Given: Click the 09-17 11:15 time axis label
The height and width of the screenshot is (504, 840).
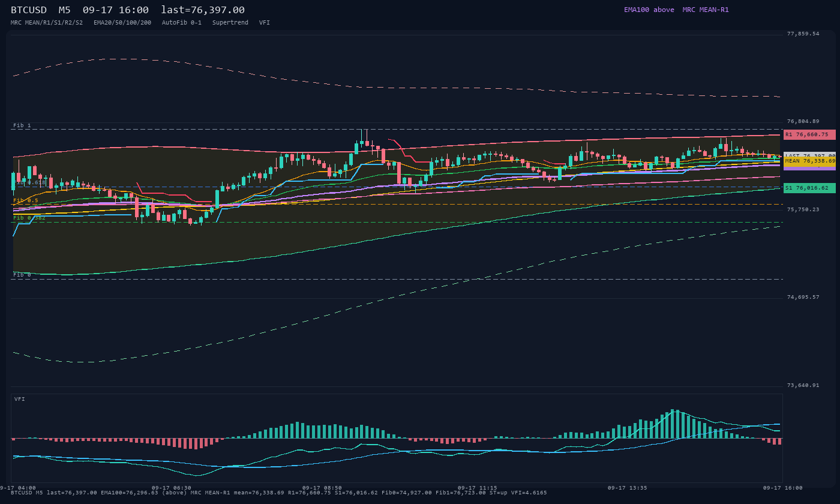Looking at the screenshot, I should coord(478,488).
